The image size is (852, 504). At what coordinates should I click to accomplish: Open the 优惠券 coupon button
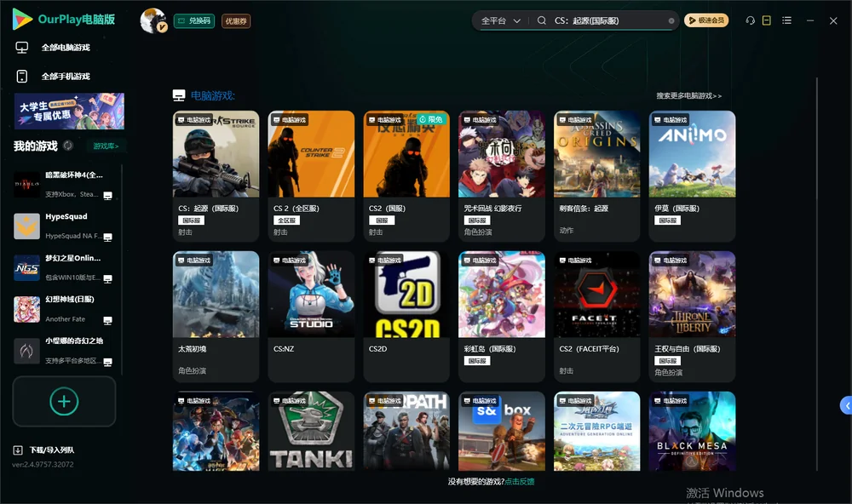point(236,20)
